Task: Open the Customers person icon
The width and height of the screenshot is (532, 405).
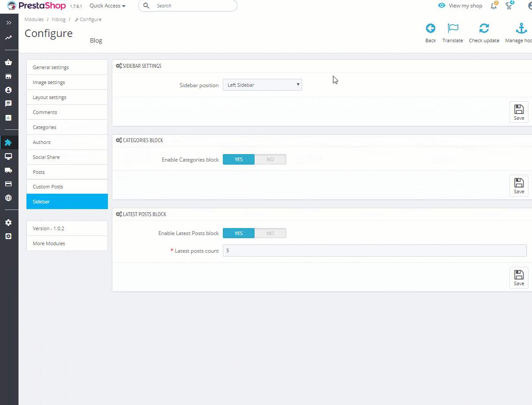Action: tap(8, 90)
